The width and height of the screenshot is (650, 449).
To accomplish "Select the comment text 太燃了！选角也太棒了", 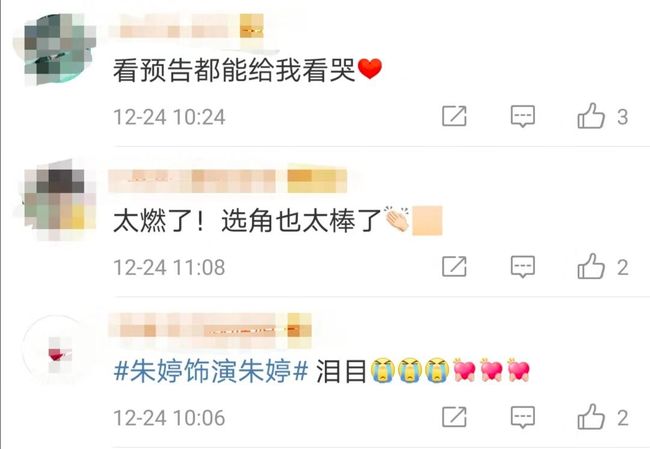I will tap(247, 220).
